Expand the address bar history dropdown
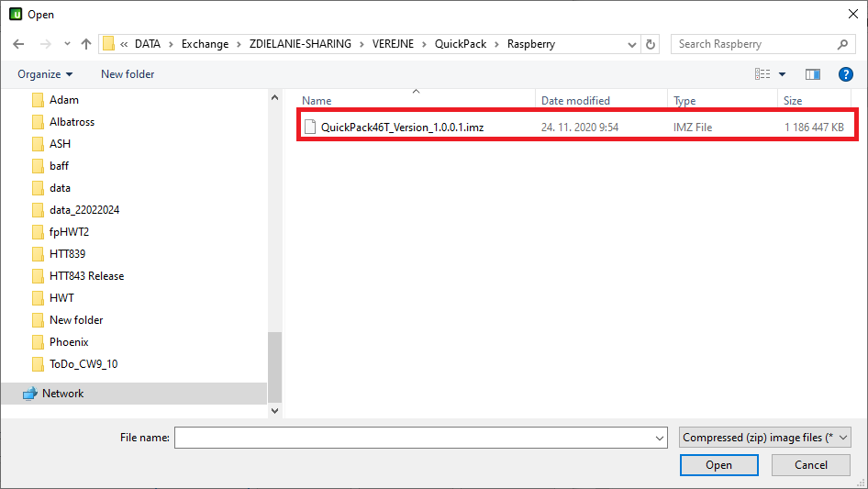Screen dimensions: 868x489 (632, 44)
